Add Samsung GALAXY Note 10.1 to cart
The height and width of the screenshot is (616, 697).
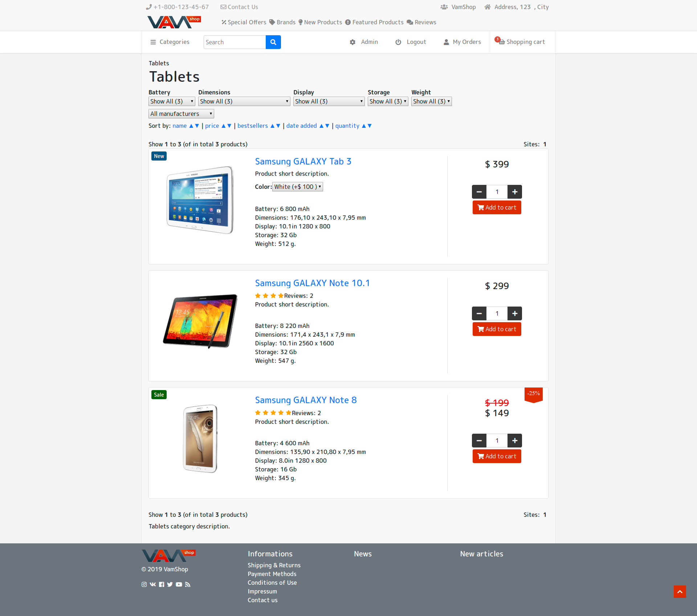click(497, 329)
